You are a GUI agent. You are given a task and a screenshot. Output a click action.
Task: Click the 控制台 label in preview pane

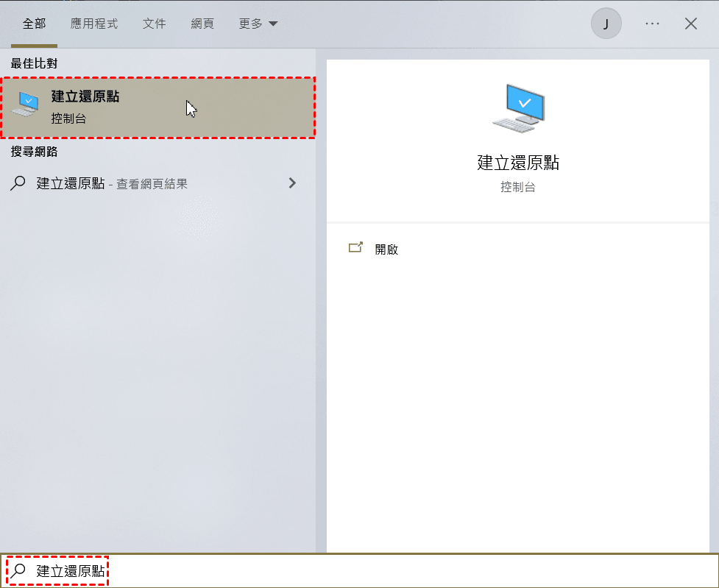point(518,187)
